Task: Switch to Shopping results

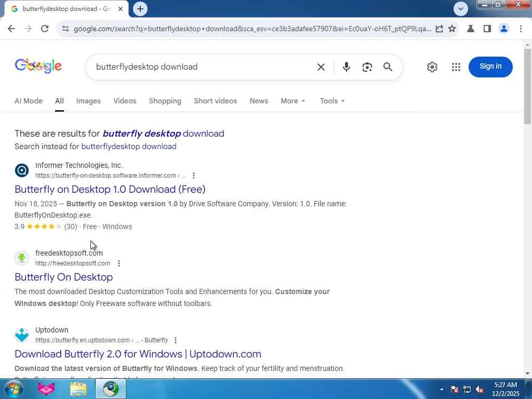Action: [165, 101]
